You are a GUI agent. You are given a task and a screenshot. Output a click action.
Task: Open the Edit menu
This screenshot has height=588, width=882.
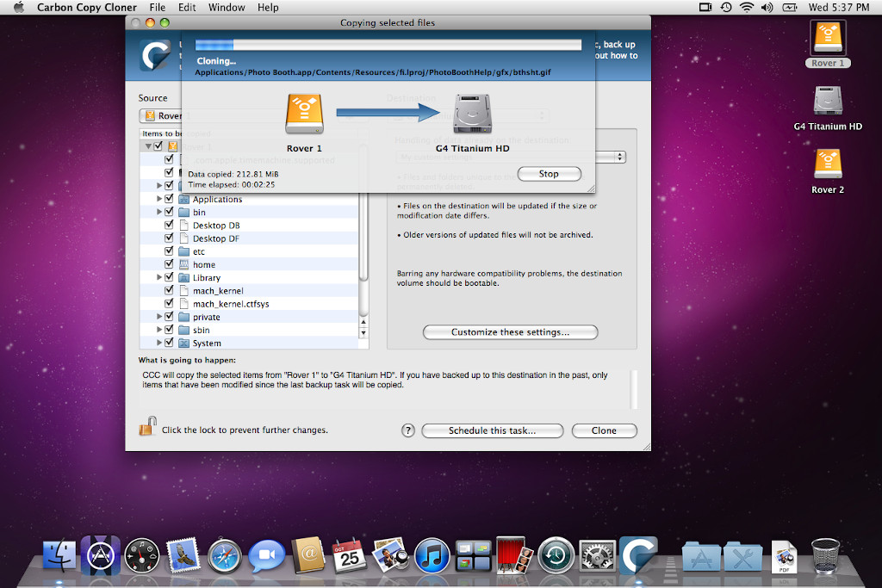(187, 7)
